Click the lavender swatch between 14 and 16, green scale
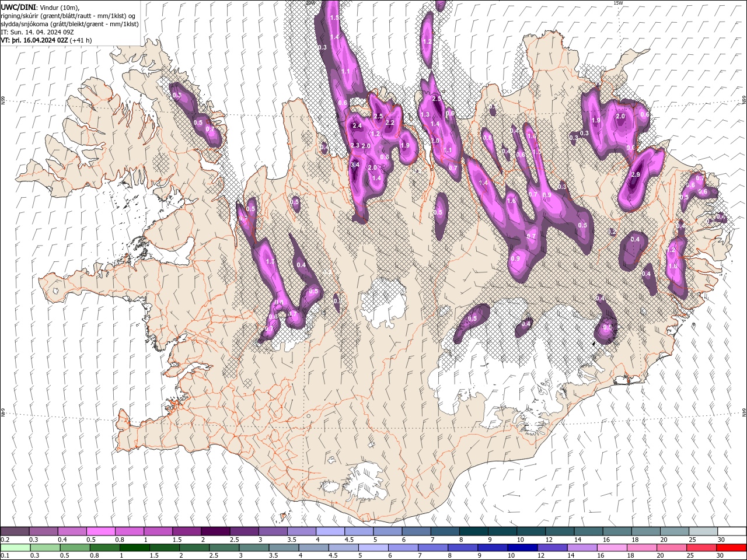747x560 pixels. click(582, 548)
